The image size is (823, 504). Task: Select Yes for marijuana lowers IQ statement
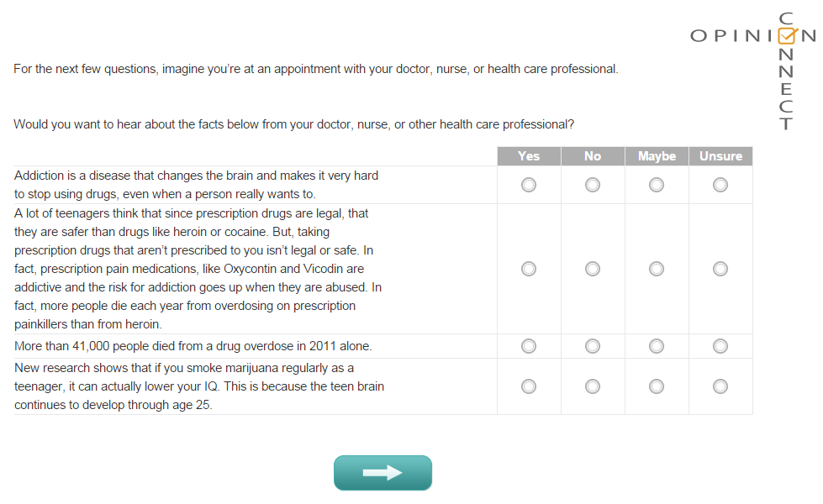(529, 386)
